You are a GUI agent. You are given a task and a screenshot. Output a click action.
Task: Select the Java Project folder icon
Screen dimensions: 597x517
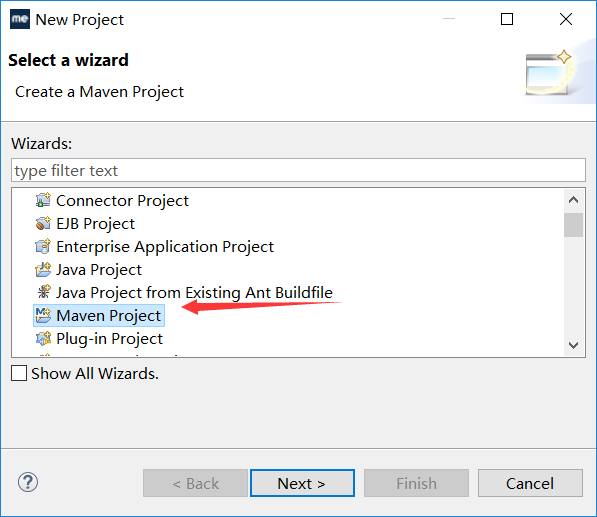tap(43, 270)
